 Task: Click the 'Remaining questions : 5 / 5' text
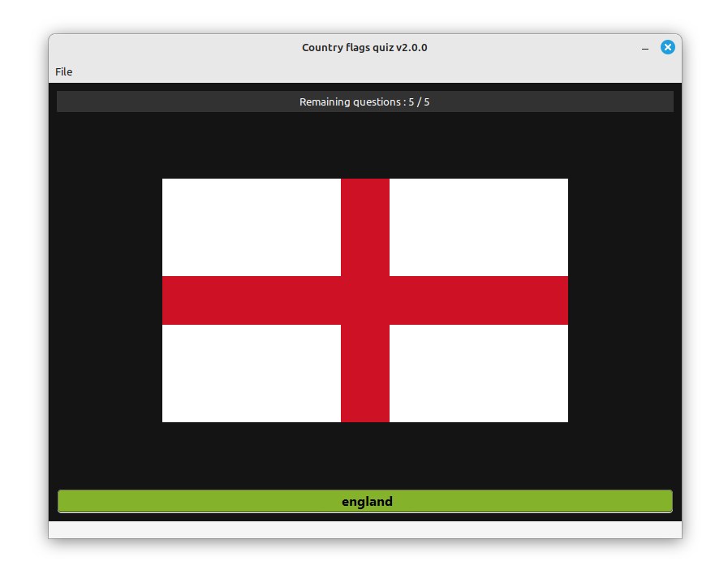pos(364,101)
